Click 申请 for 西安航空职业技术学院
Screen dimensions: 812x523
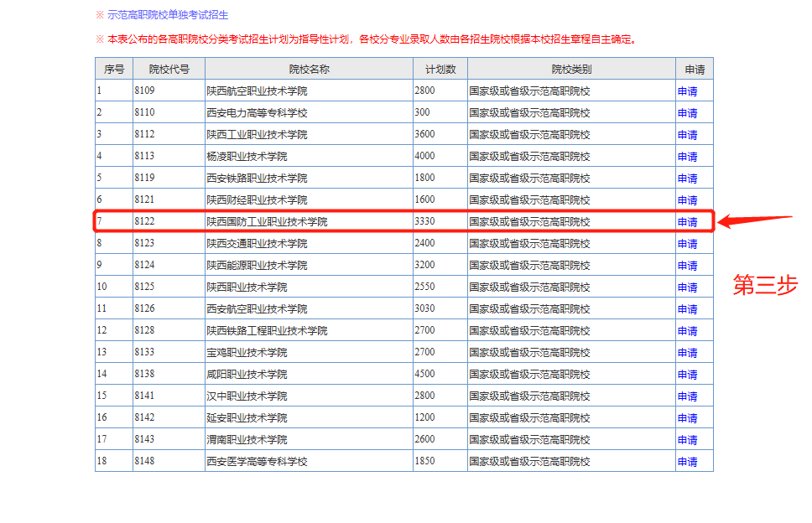[x=687, y=308]
